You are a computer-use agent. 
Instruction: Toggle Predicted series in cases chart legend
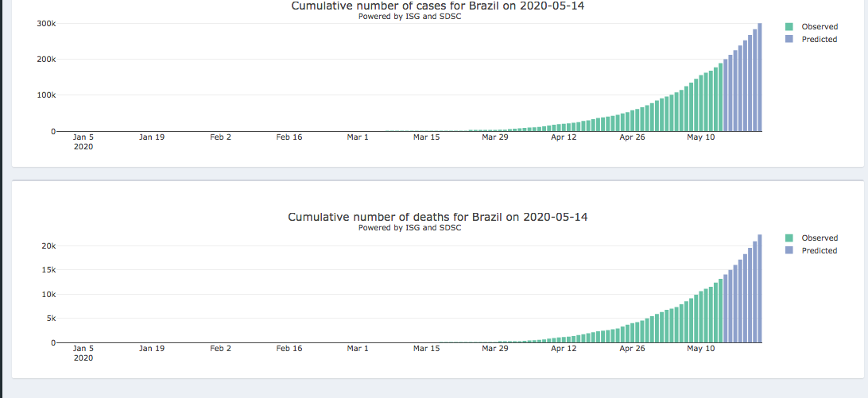click(819, 39)
